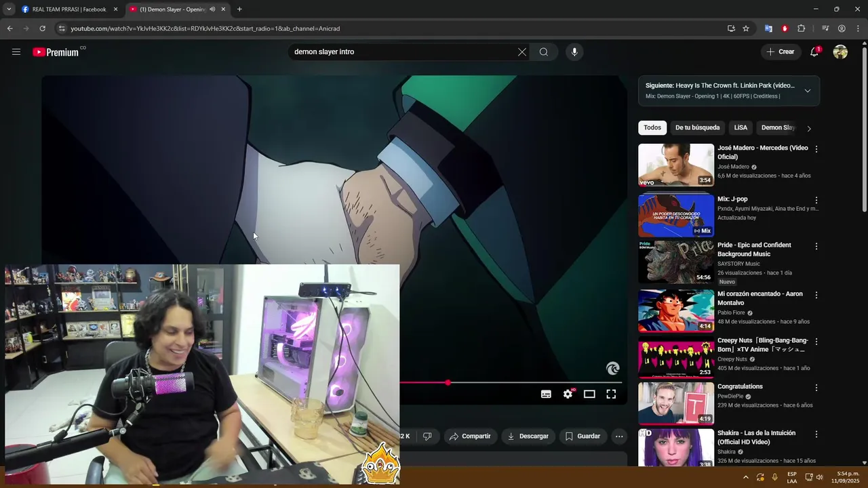
Task: Open a new browser tab
Action: [239, 9]
